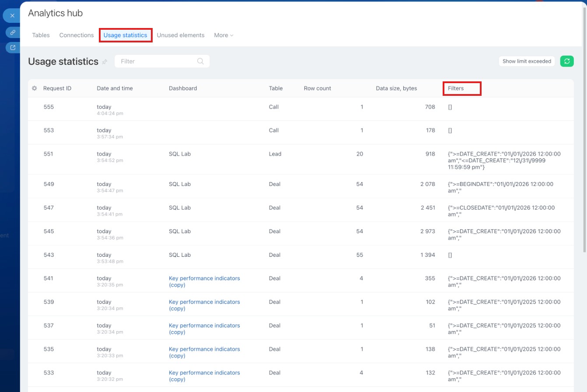Click SQL Lab in request 543 row
This screenshot has height=392, width=587.
point(180,255)
